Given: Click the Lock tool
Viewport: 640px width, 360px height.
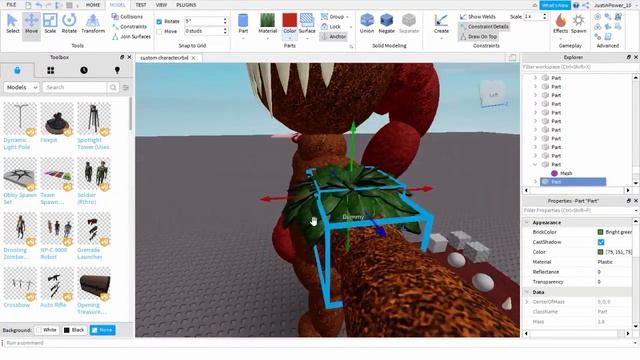Looking at the screenshot, I should (x=331, y=27).
